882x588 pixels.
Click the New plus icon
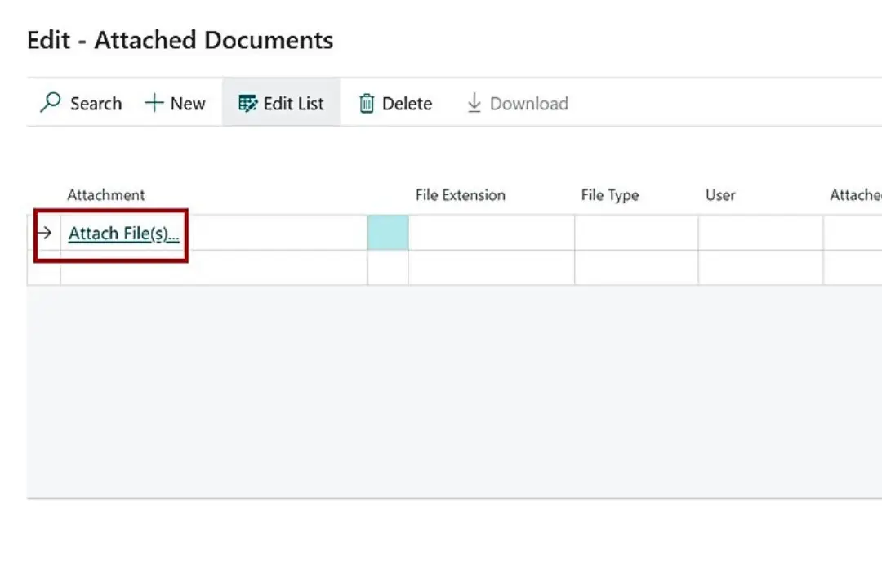(x=154, y=103)
